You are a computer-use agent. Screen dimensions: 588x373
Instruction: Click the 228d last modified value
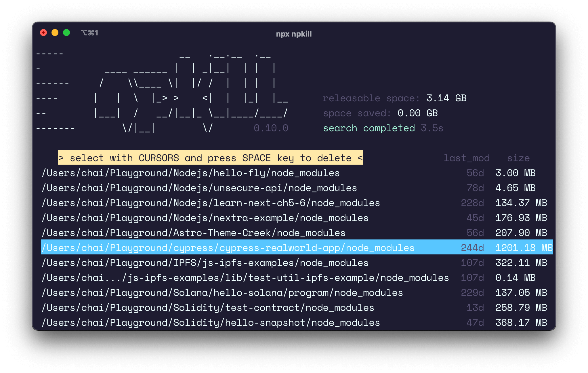pos(472,203)
